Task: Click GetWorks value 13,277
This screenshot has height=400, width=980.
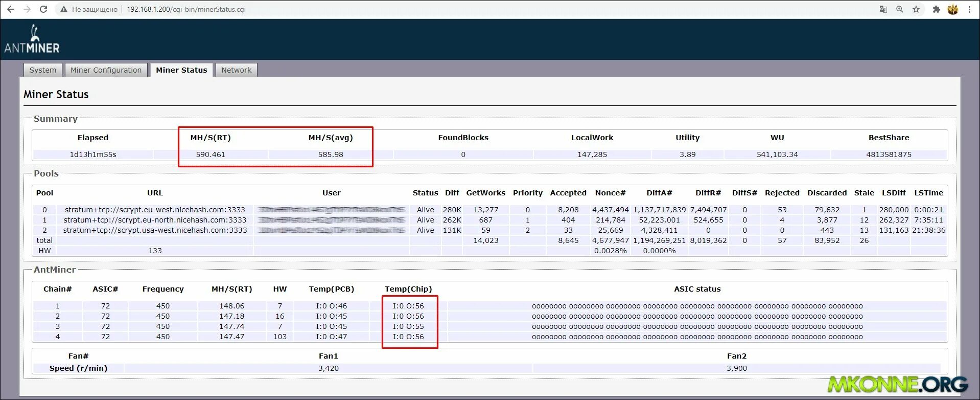Action: 485,210
